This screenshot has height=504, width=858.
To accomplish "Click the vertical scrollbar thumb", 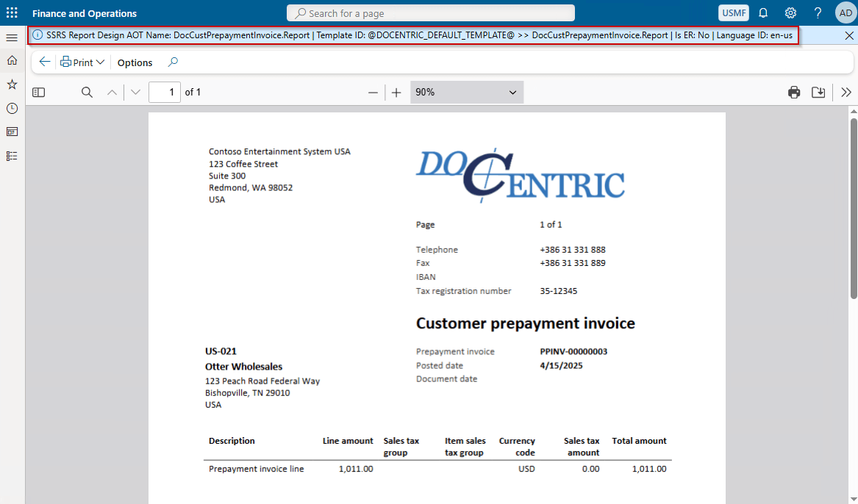I will (x=854, y=208).
